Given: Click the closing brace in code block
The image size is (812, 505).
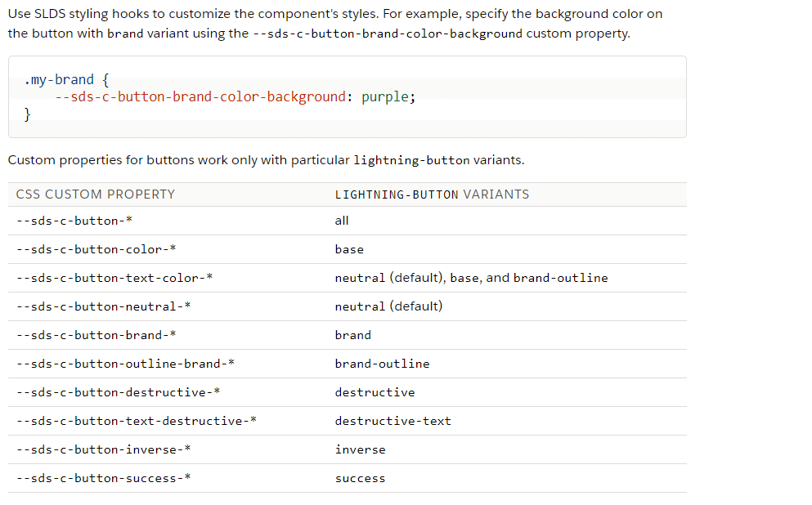Looking at the screenshot, I should click(x=28, y=114).
